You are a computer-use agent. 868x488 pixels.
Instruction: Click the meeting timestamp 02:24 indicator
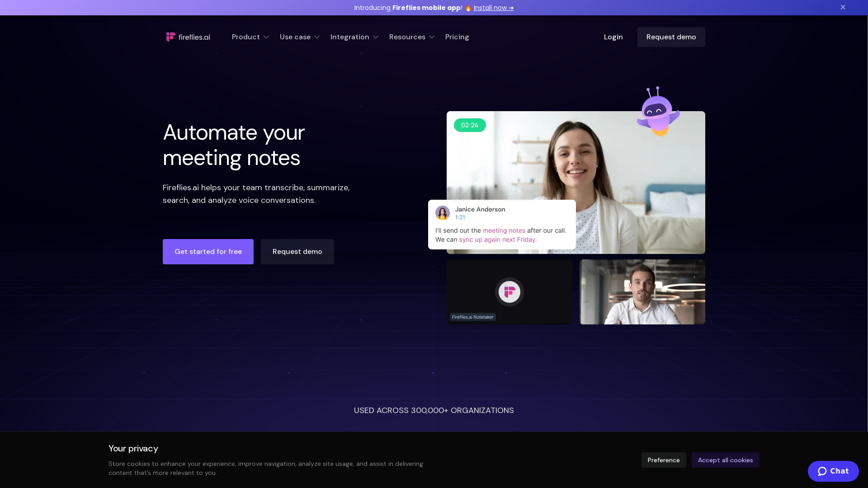(470, 125)
